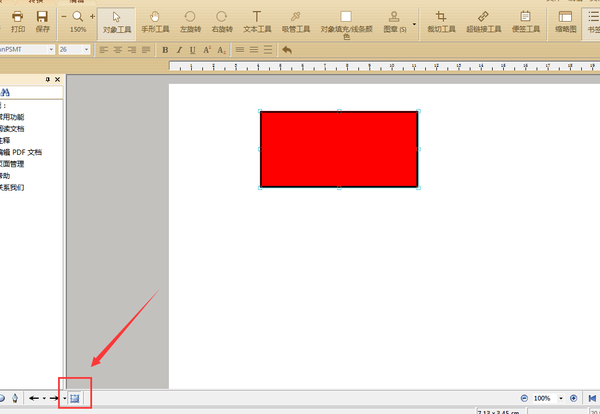Choose the medium line spacing icon
600x414 pixels.
point(254,50)
